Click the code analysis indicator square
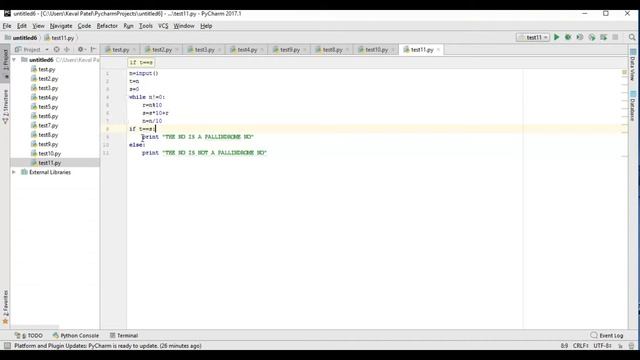 (x=624, y=73)
